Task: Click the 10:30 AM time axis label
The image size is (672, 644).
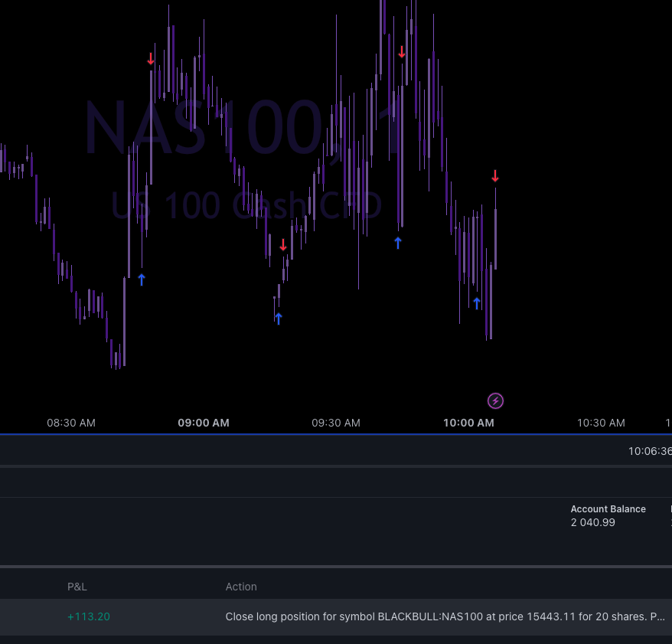Action: 601,423
